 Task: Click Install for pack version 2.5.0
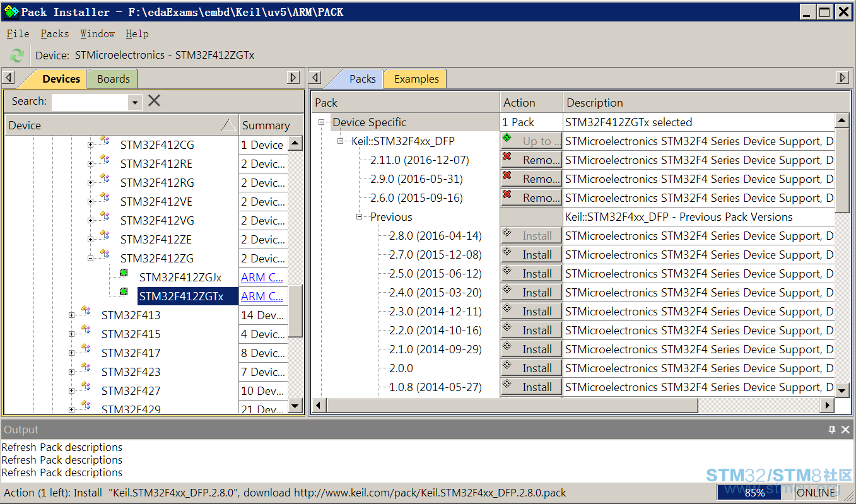pyautogui.click(x=531, y=274)
